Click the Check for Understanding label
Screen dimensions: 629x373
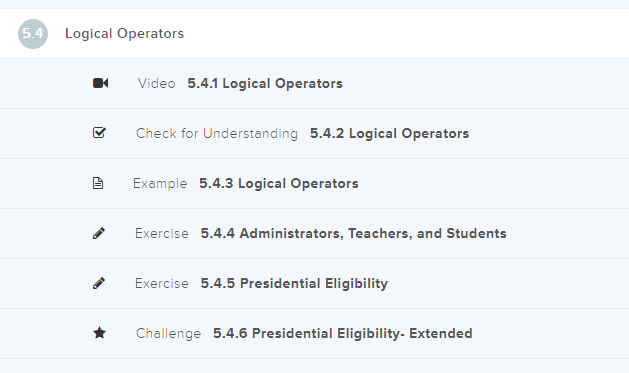point(217,133)
